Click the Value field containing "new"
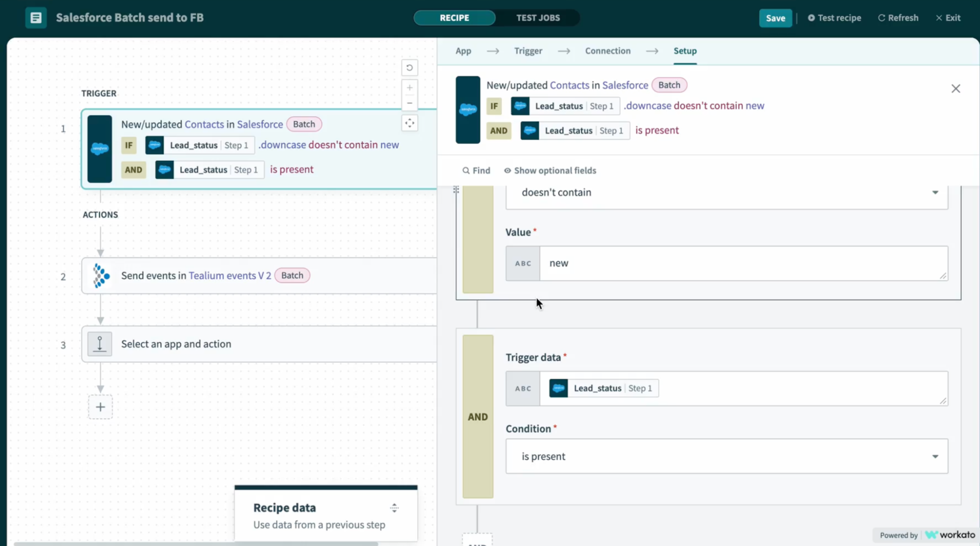This screenshot has height=546, width=980. pyautogui.click(x=743, y=263)
